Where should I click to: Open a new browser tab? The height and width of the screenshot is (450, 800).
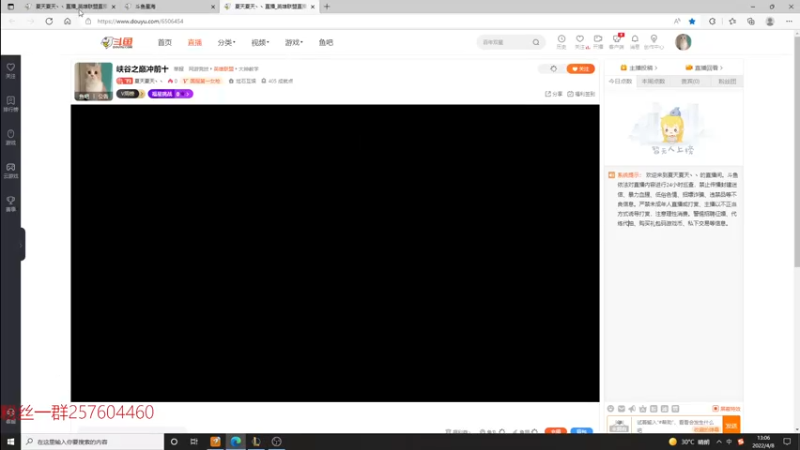point(327,7)
